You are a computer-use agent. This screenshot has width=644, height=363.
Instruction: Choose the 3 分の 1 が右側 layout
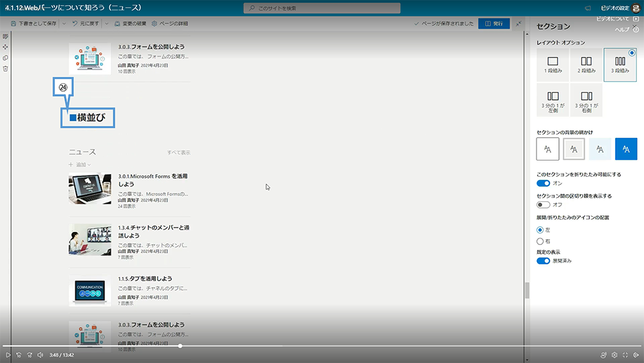coord(586,101)
